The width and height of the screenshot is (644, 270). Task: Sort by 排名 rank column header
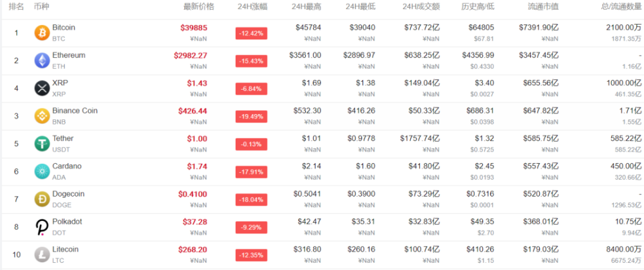tap(17, 6)
